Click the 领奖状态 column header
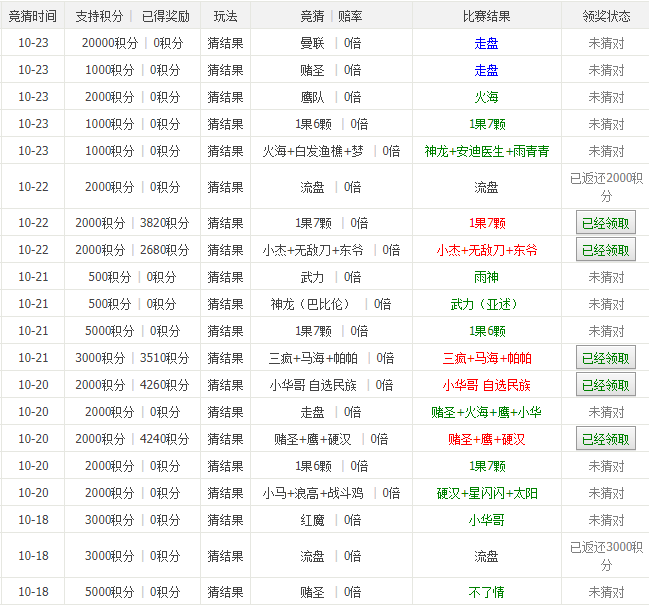649x605 pixels. (x=606, y=16)
